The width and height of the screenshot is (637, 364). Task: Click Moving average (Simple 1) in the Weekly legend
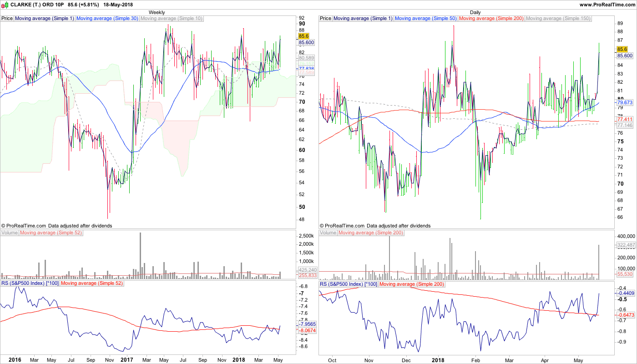[45, 19]
